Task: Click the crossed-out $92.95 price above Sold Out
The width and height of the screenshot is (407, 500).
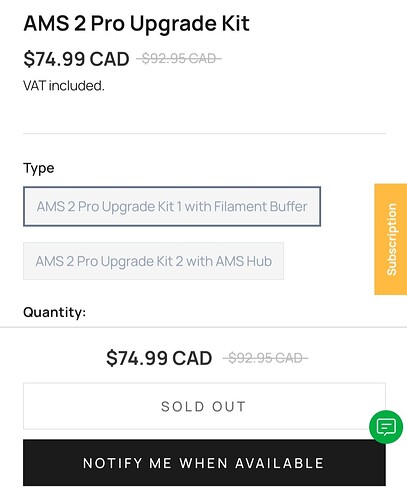Action: 265,358
